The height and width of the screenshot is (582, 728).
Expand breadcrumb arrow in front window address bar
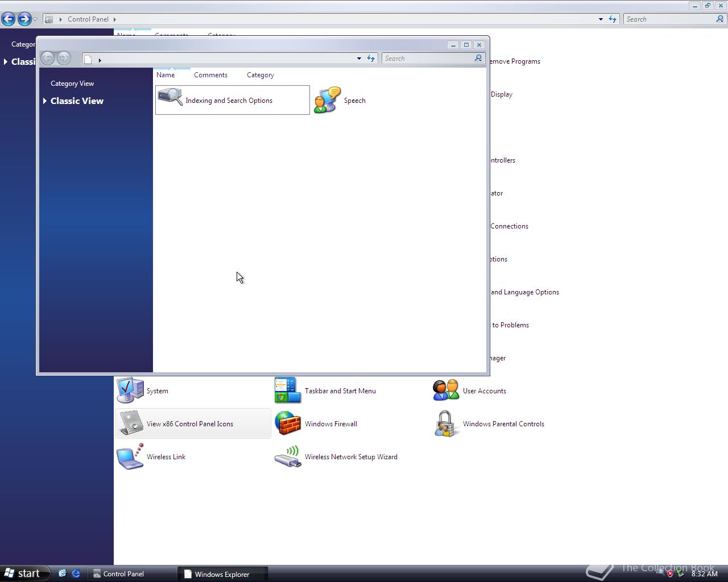pyautogui.click(x=100, y=60)
